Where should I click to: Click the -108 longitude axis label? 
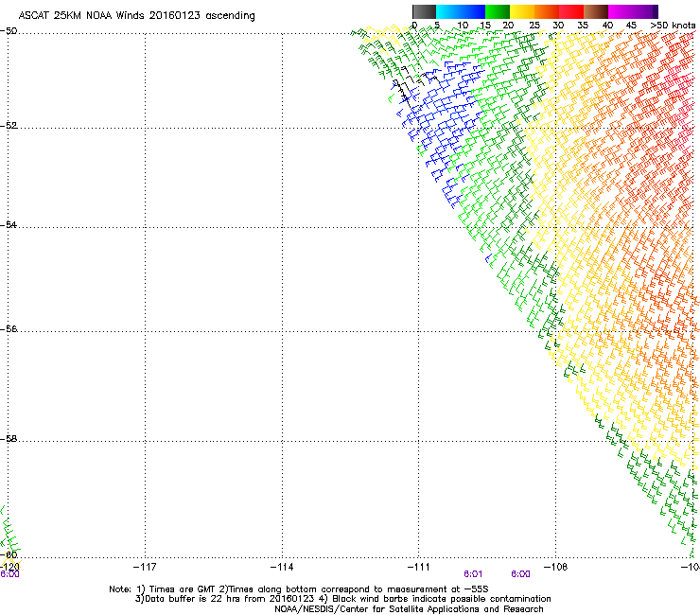point(555,567)
